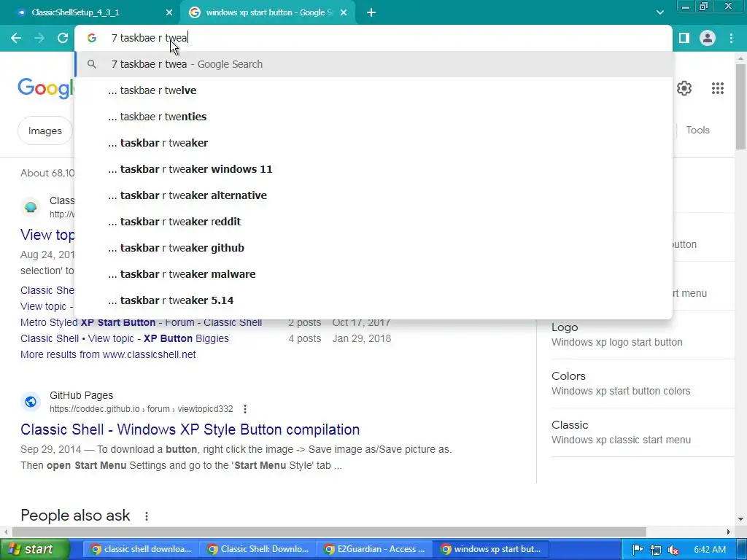Click the muted volume tray icon
Screen dimensions: 747x560
coord(673,550)
